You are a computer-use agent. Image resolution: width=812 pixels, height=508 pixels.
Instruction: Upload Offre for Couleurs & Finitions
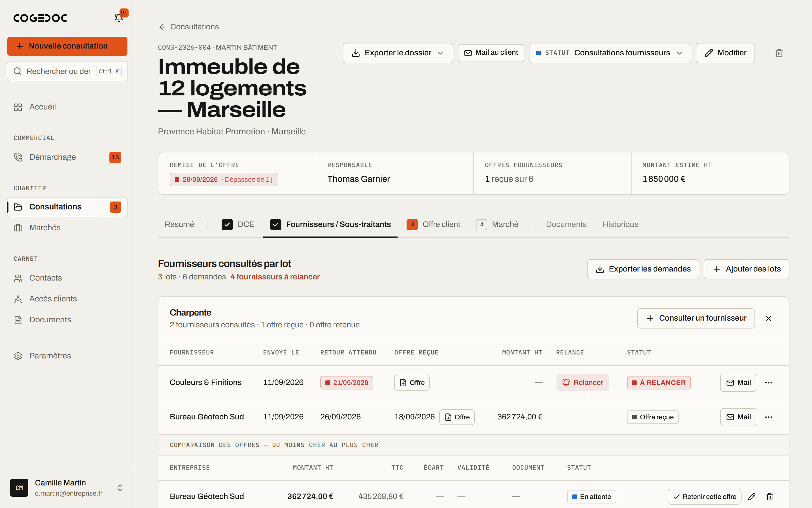pos(412,383)
